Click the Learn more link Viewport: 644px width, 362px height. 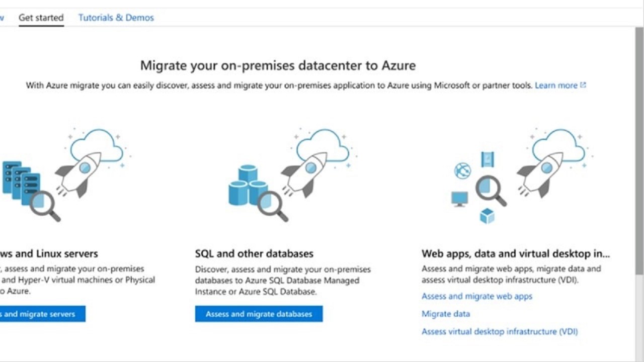coord(556,85)
